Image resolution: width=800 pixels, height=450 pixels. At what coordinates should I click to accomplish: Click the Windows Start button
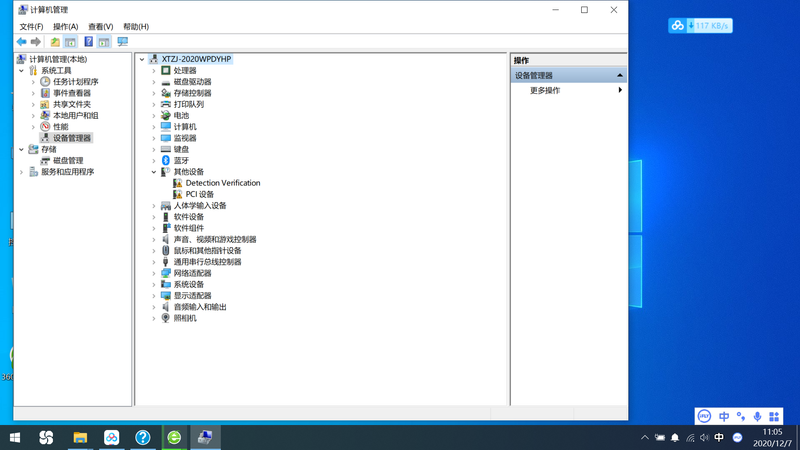coord(15,438)
